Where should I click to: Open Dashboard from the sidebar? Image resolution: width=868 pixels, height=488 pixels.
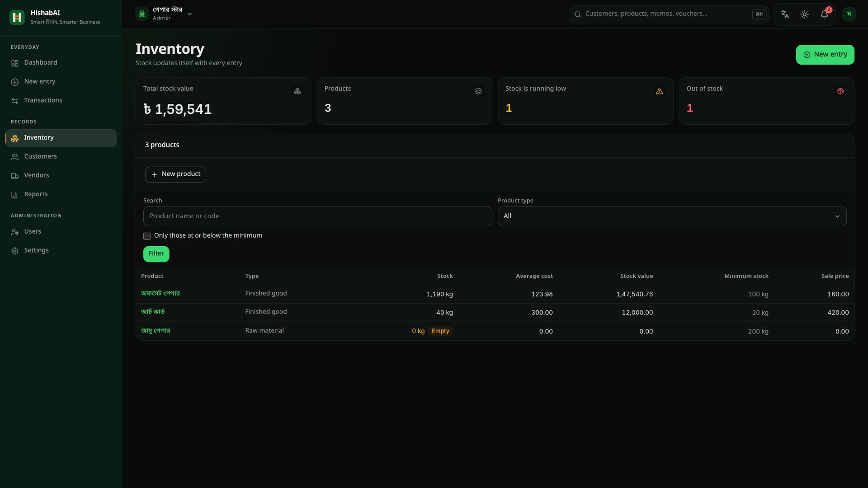61,63
